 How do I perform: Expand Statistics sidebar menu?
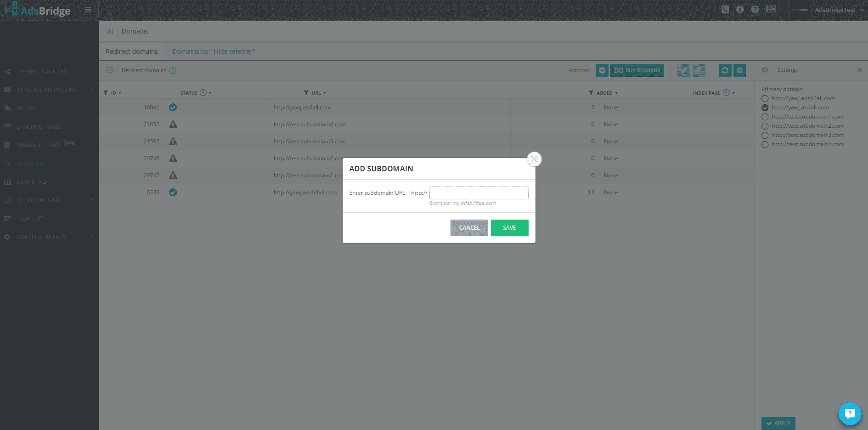click(x=49, y=181)
